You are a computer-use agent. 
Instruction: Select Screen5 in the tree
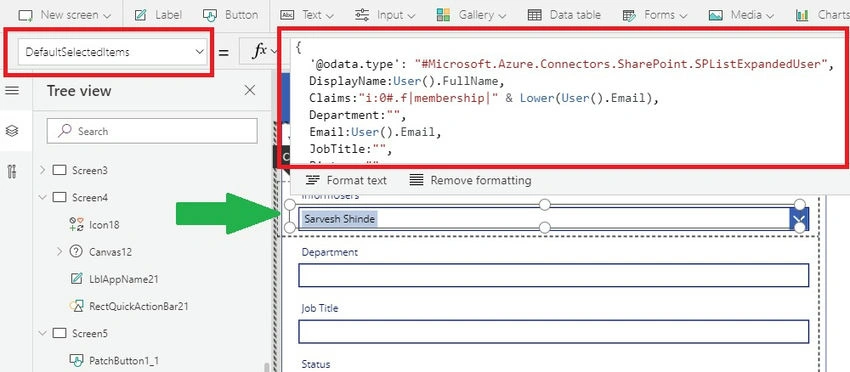pyautogui.click(x=90, y=333)
